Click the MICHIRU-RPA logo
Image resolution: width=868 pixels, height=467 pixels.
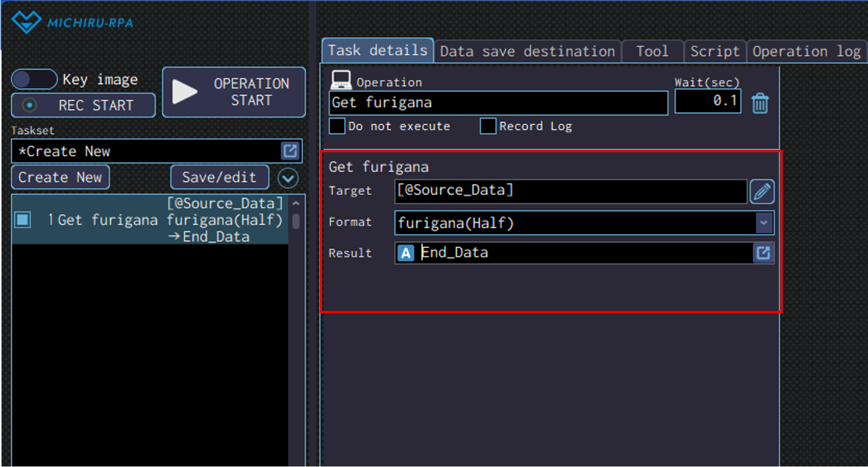[x=72, y=23]
